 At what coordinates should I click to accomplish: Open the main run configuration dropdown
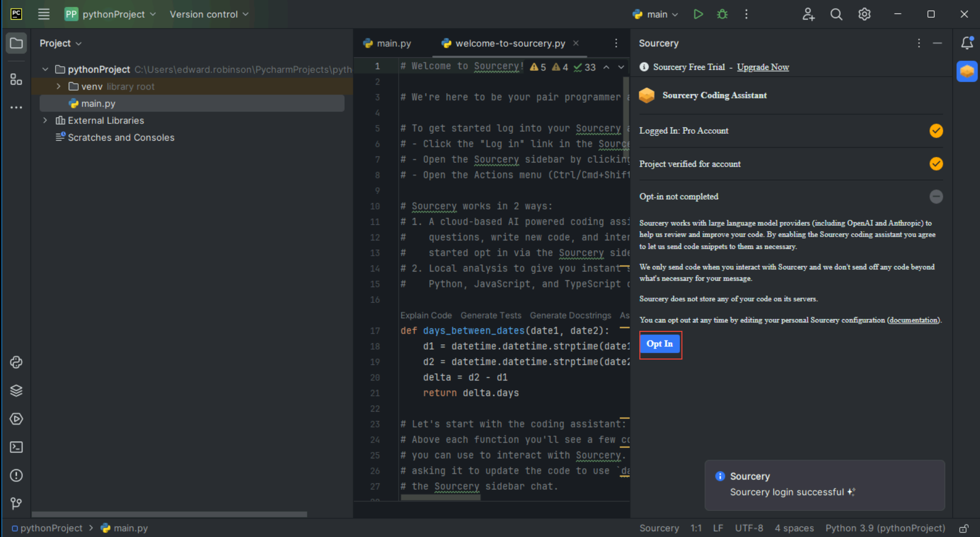pos(655,14)
